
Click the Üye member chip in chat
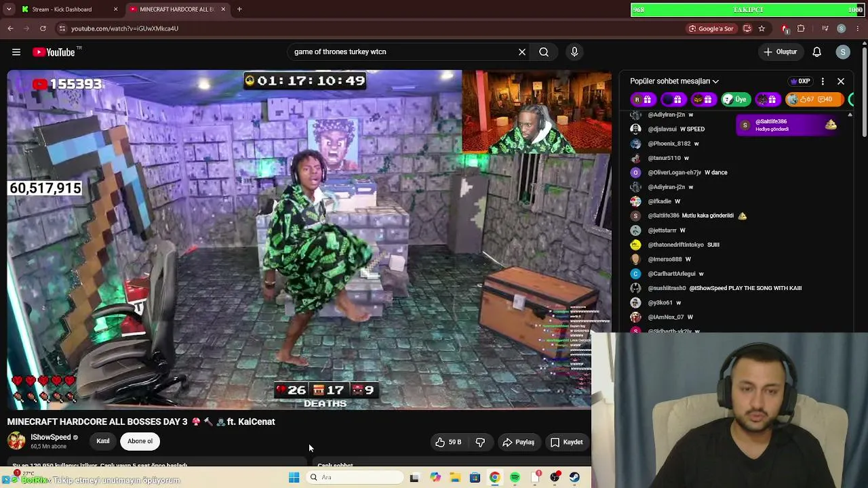pos(734,100)
